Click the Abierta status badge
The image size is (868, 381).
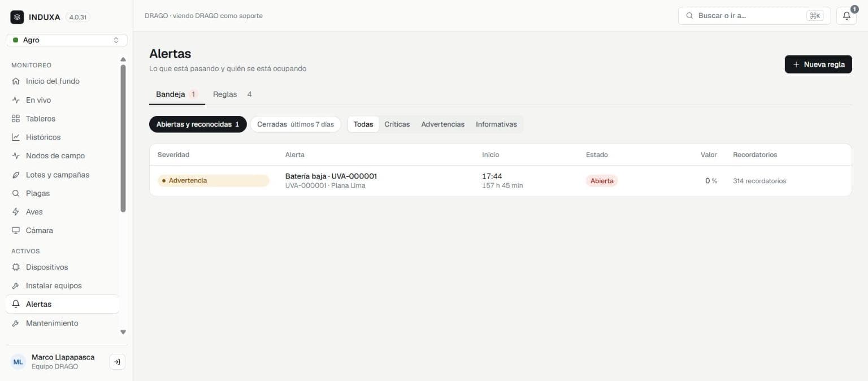click(x=602, y=181)
